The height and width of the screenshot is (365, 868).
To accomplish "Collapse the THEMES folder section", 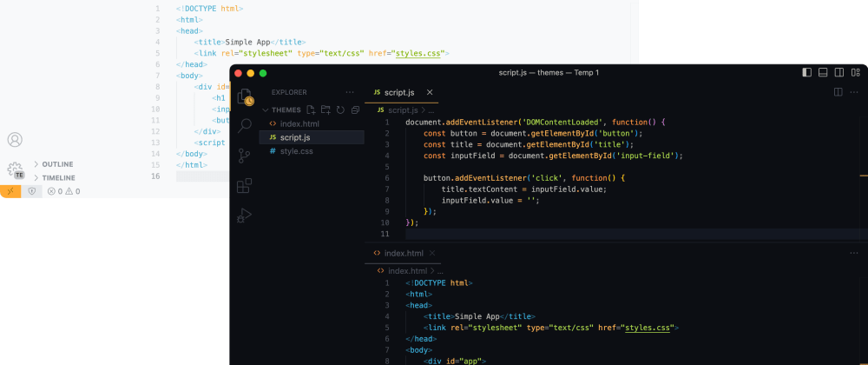I will (282, 109).
